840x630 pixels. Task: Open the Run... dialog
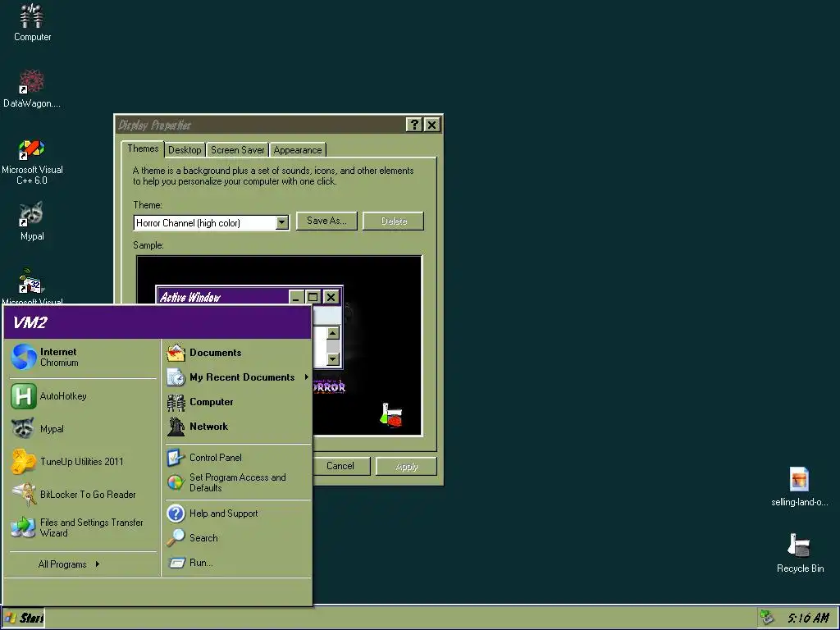238,563
